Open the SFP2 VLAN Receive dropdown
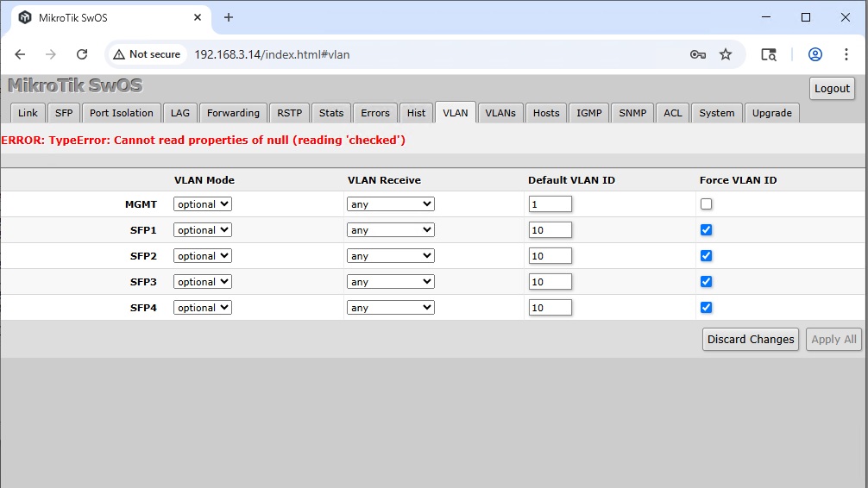 [391, 255]
